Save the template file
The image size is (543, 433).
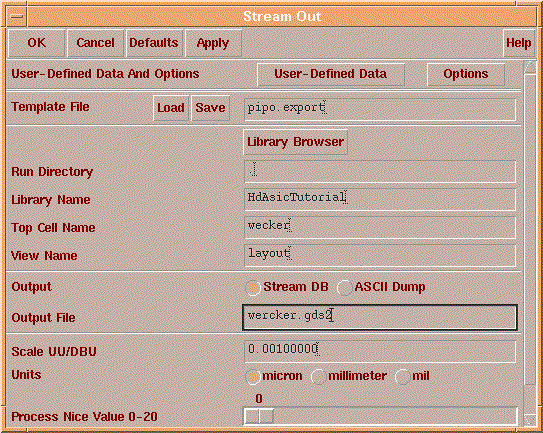click(x=210, y=108)
